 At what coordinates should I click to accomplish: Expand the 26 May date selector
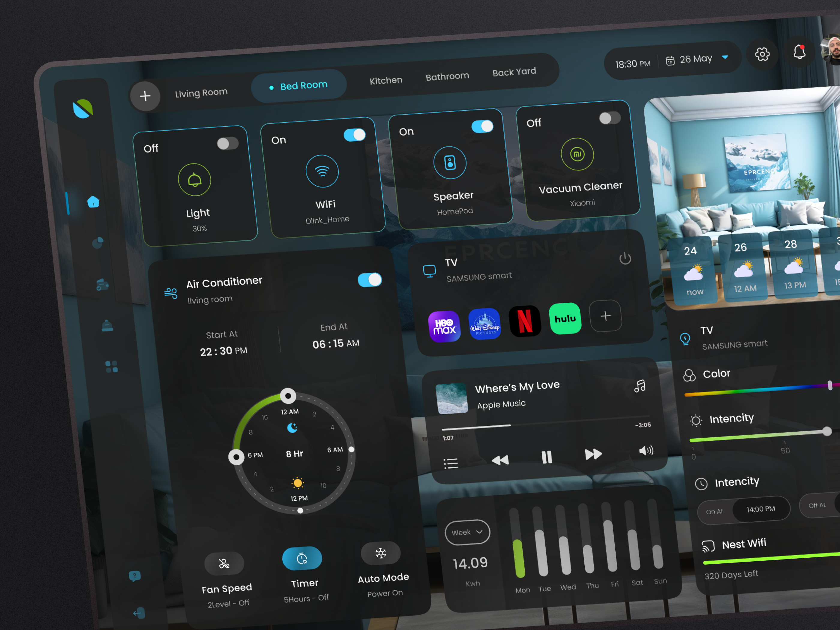pyautogui.click(x=724, y=58)
